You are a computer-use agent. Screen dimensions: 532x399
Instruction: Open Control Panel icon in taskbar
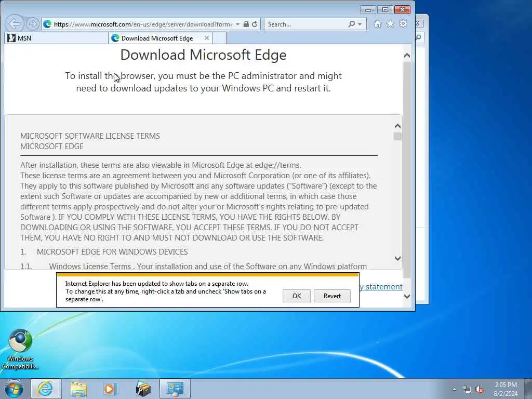point(175,389)
